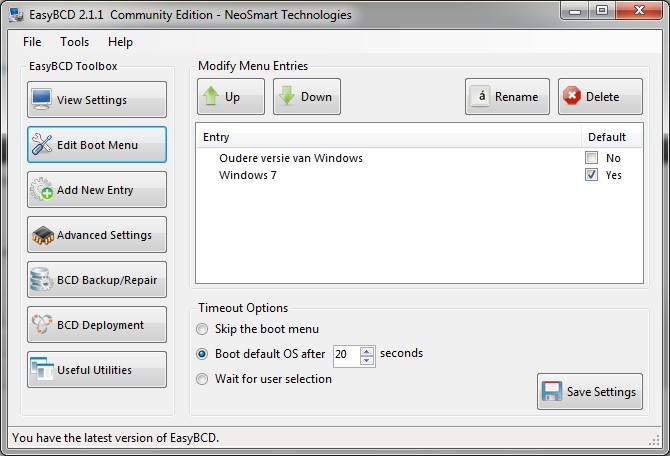Open Advanced Settings chip icon
670x456 pixels.
pos(42,235)
